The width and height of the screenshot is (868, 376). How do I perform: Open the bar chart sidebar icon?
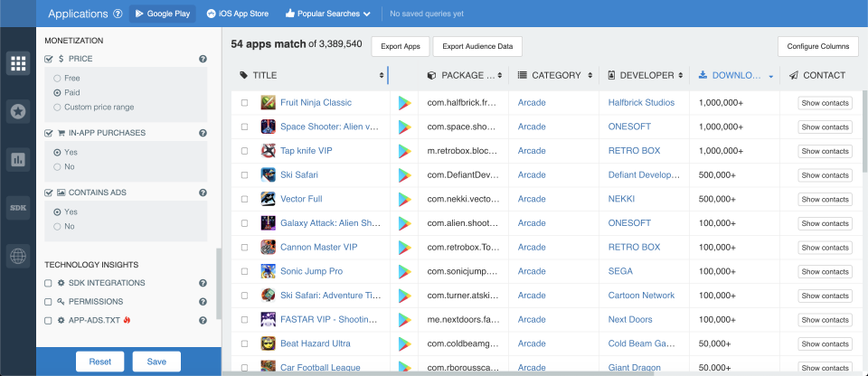[18, 160]
